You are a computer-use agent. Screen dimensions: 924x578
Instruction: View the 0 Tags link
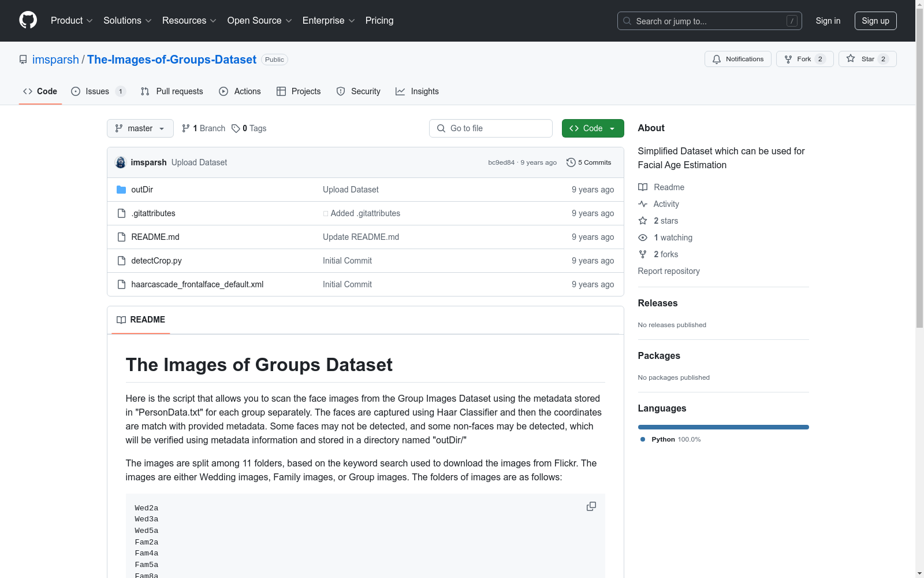tap(249, 128)
